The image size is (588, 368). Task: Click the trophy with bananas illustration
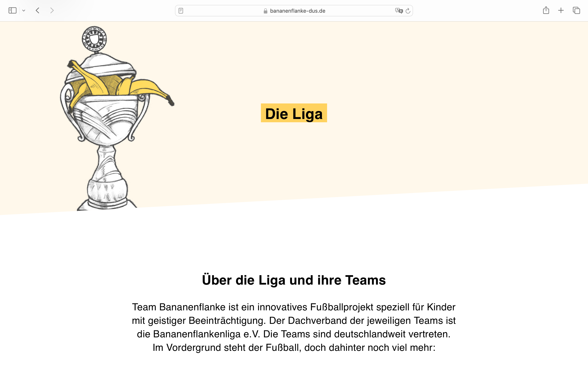(117, 118)
